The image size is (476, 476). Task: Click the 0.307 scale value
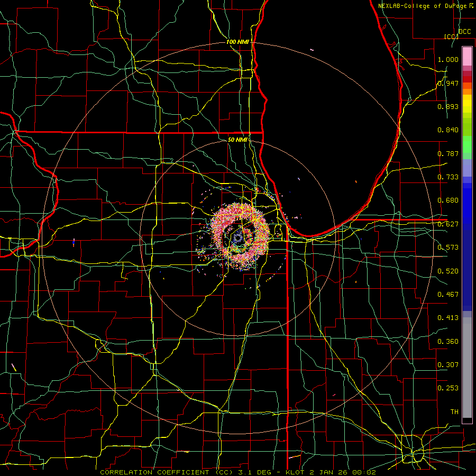tap(448, 365)
